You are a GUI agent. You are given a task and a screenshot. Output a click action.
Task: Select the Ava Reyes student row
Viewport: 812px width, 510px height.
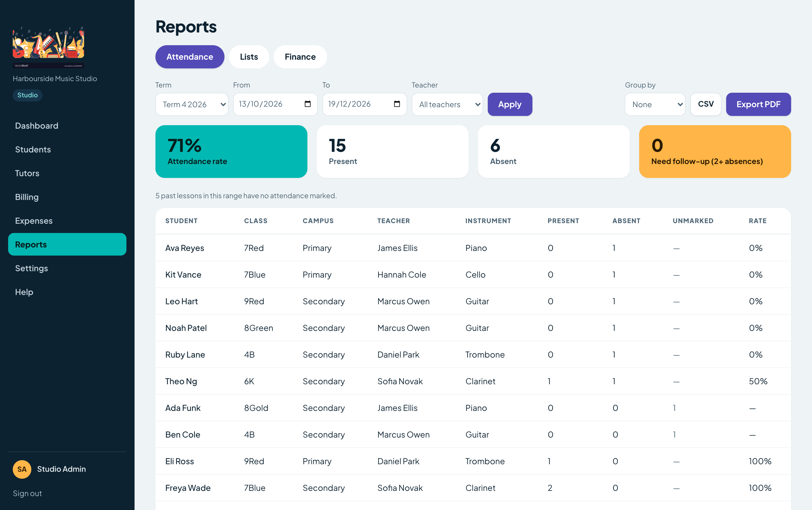point(473,248)
